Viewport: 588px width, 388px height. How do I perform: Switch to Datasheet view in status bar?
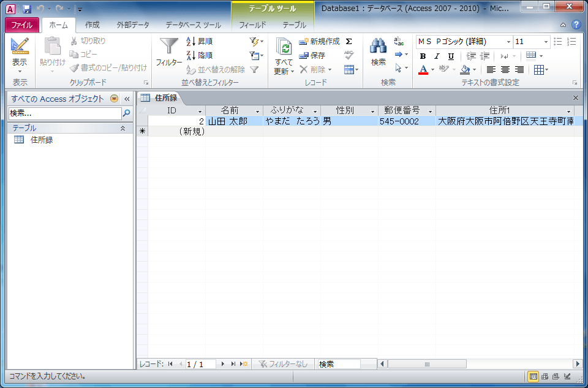533,376
